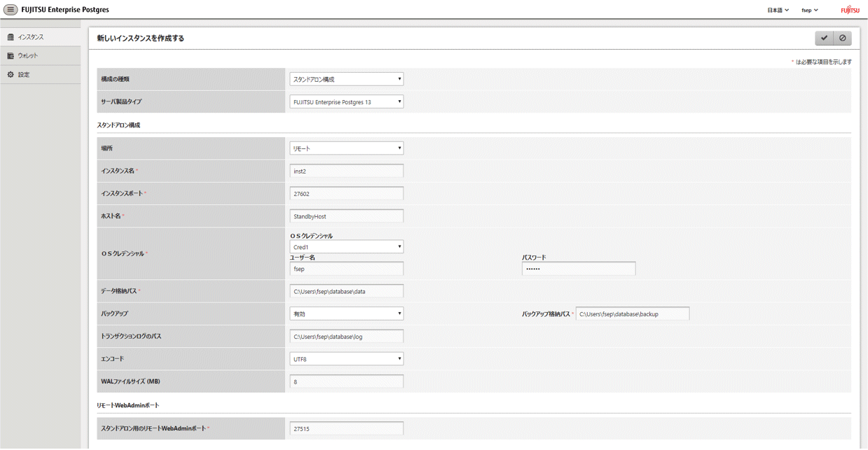Click the settings gear icon in sidebar
The height and width of the screenshot is (450, 868).
[11, 74]
